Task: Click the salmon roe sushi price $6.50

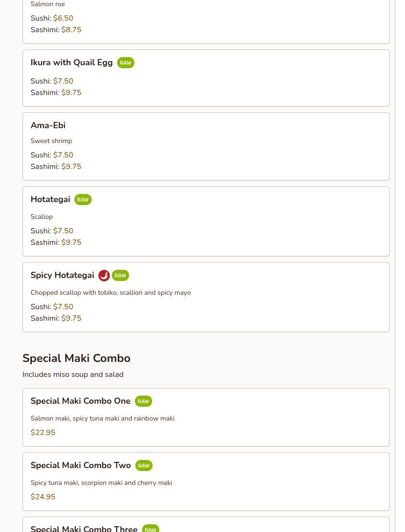Action: click(x=63, y=18)
